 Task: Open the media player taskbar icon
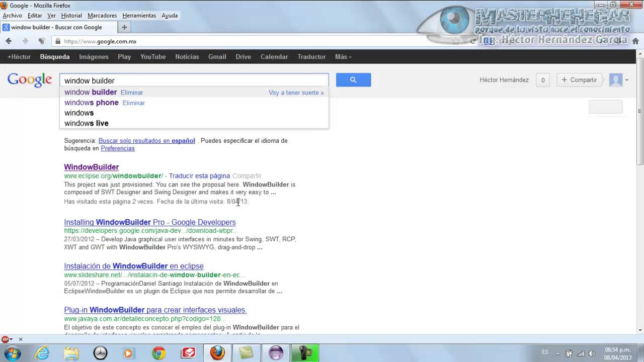pos(128,353)
